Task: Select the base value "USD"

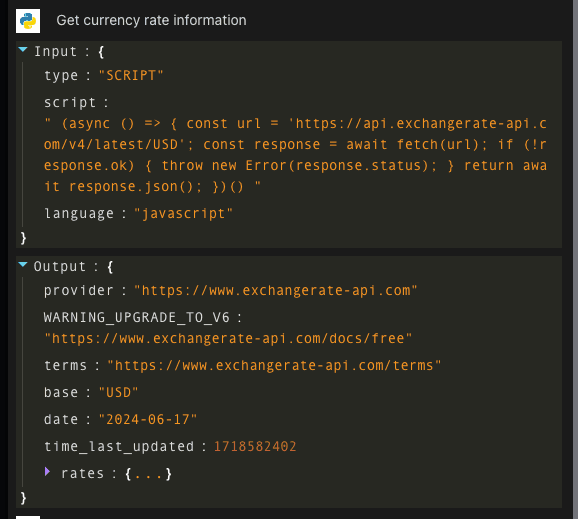Action: point(118,393)
